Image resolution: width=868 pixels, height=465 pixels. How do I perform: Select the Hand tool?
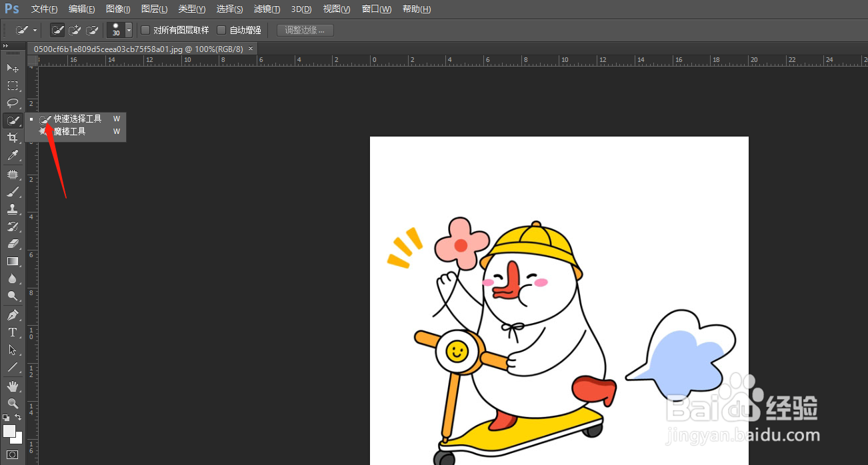[13, 386]
